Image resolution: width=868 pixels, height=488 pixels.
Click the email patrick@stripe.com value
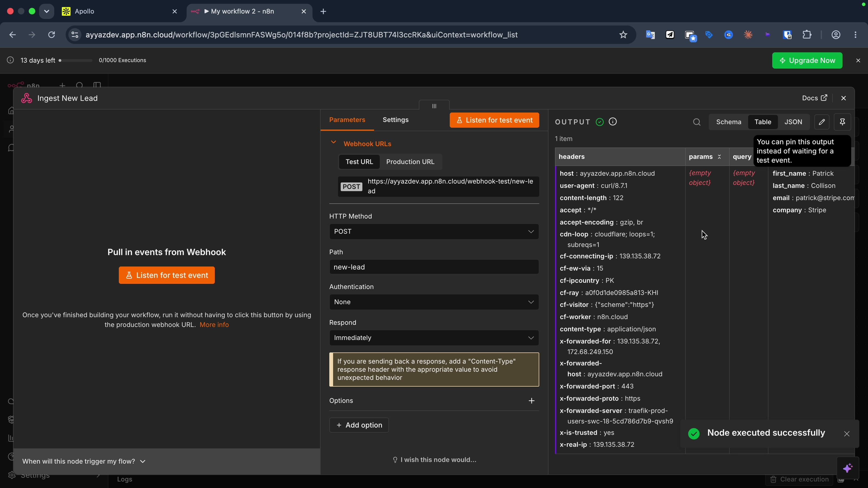(825, 198)
